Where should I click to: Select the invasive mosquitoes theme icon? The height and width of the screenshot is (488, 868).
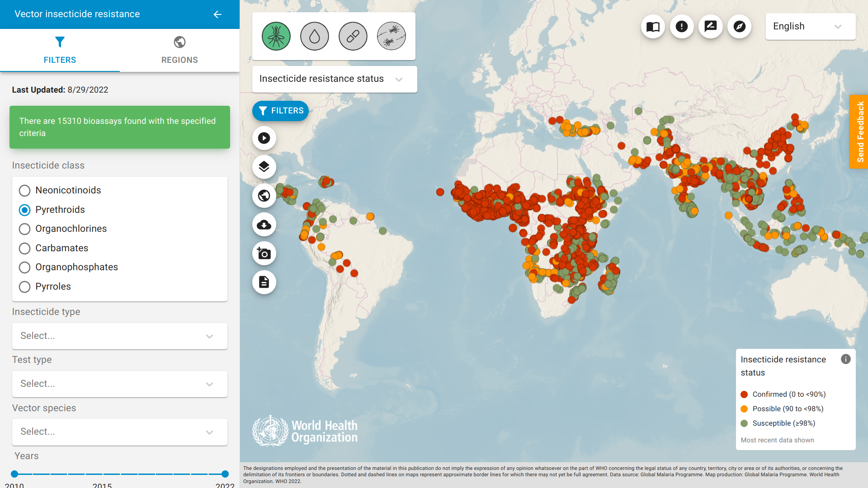[391, 36]
